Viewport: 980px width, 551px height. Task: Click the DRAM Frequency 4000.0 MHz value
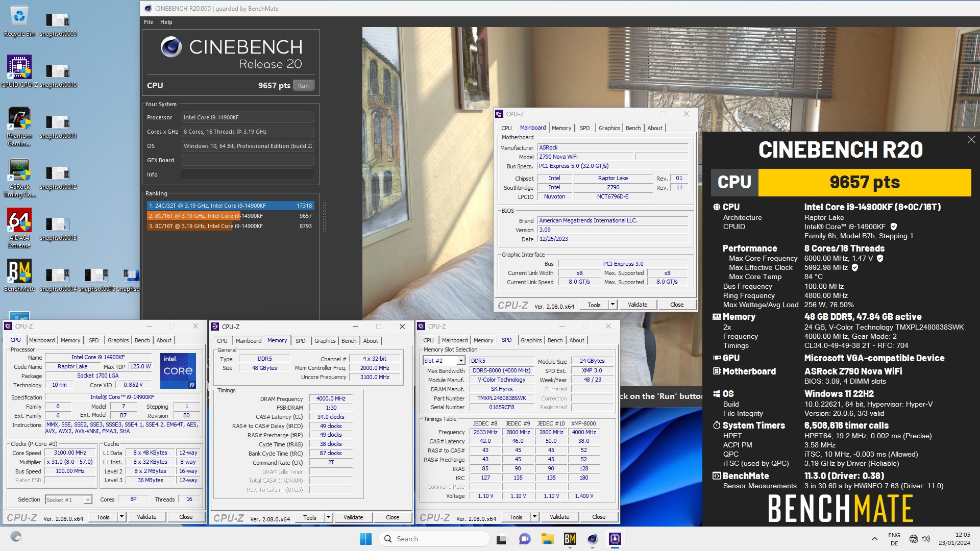click(331, 398)
